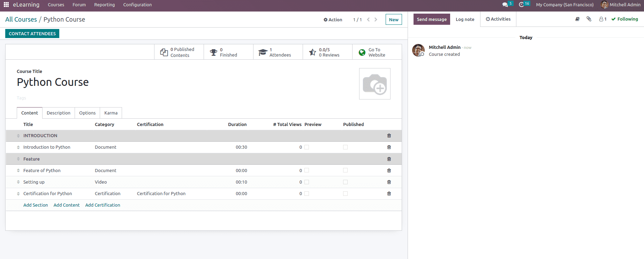Toggle Preview checkbox for Feature of Python
The height and width of the screenshot is (259, 644).
(x=307, y=170)
